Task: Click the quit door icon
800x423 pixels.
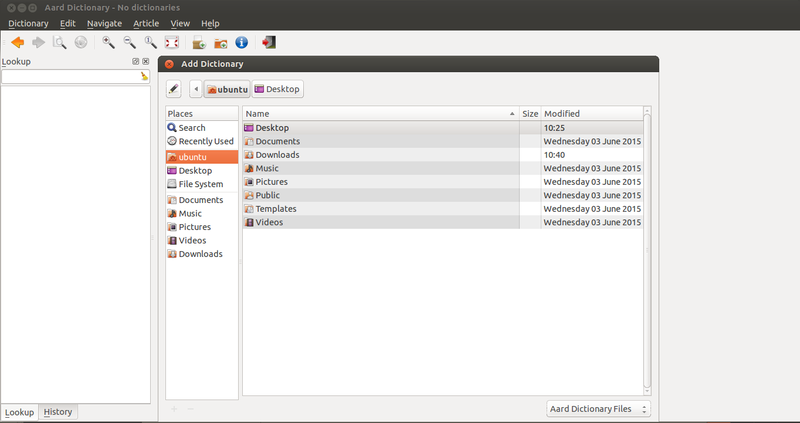Action: coord(269,42)
